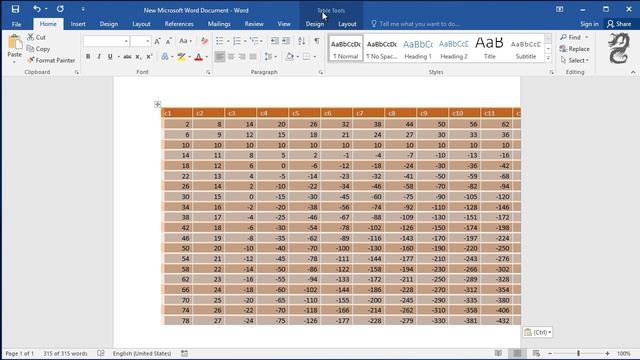Open the Select dropdown in Editing
The width and height of the screenshot is (640, 360).
click(x=575, y=60)
